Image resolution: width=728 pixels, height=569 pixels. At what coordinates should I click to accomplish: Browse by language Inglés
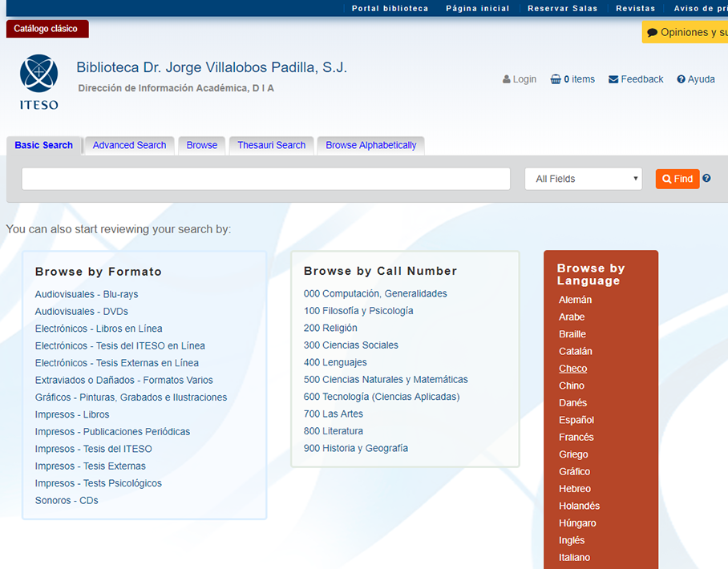pos(572,540)
